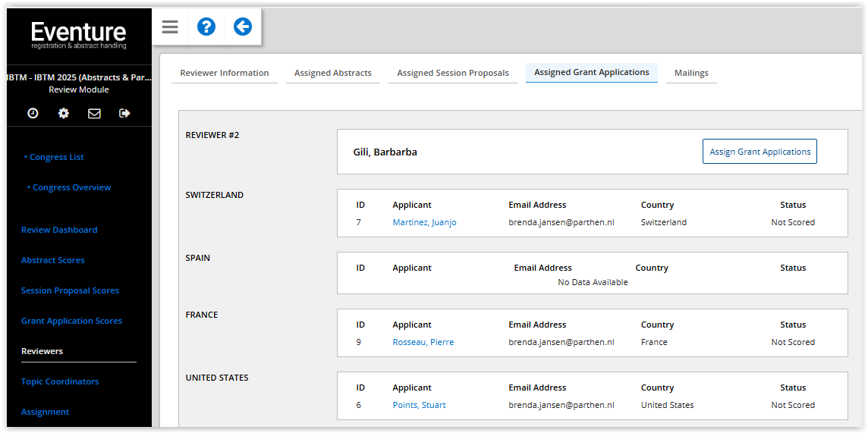This screenshot has height=433, width=868.
Task: Open help via the question mark icon
Action: 206,27
